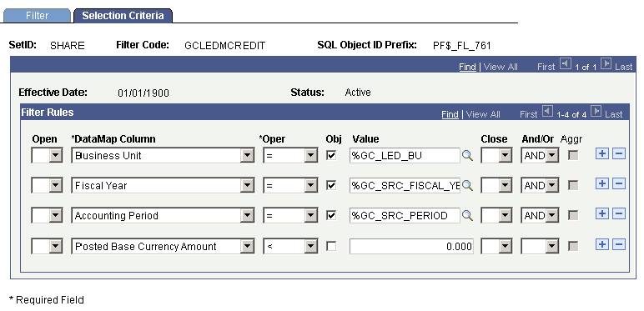This screenshot has width=644, height=311.
Task: Toggle Obj checkbox on Fiscal Year row
Action: click(331, 185)
